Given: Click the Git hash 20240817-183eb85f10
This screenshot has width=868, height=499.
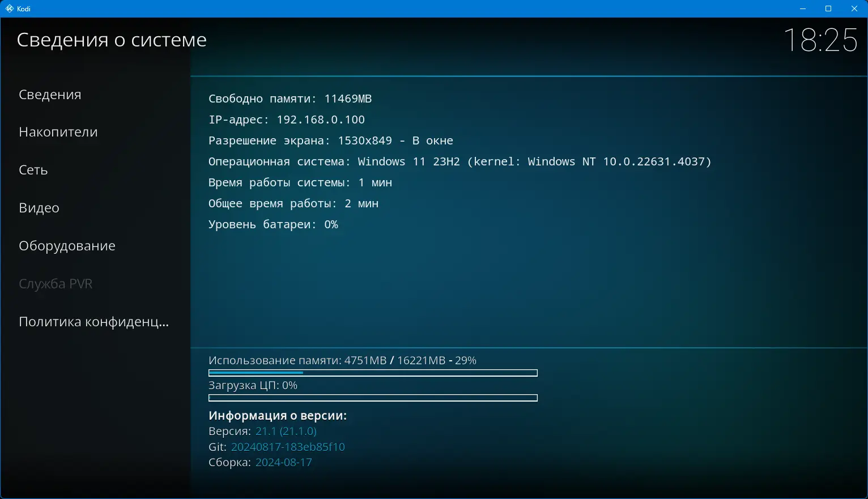Looking at the screenshot, I should click(x=288, y=447).
